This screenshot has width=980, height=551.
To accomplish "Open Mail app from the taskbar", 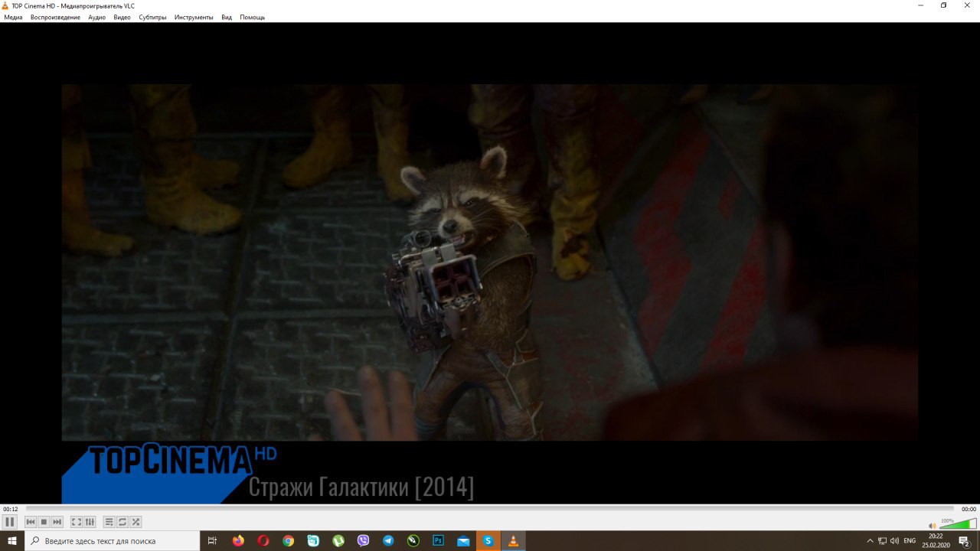I will 463,541.
